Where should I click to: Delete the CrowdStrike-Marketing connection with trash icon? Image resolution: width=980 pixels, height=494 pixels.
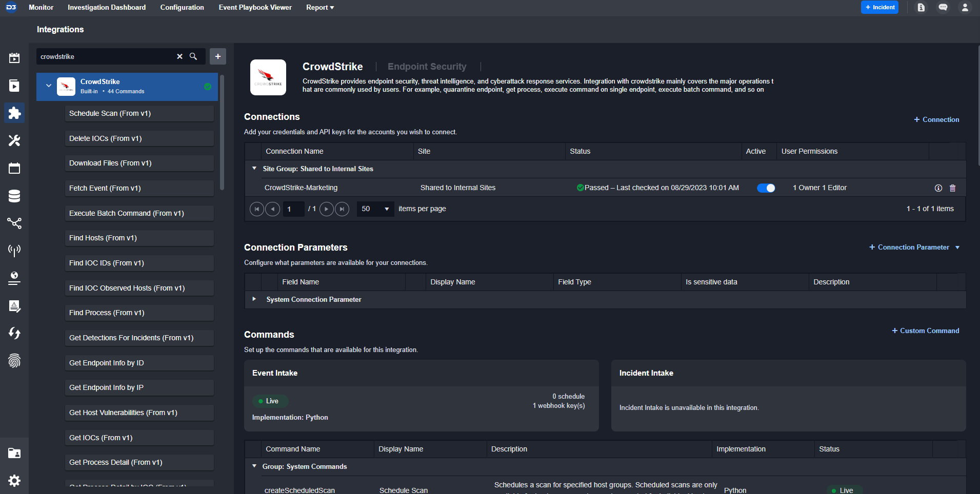[x=952, y=188]
